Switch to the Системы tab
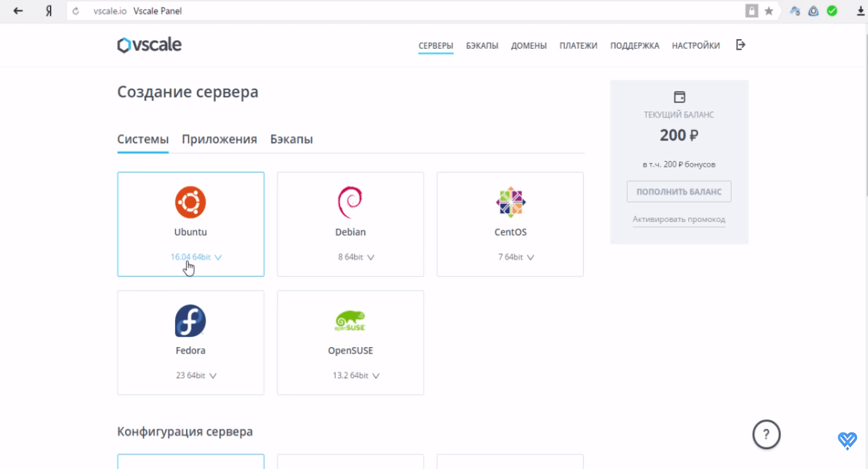 [143, 139]
